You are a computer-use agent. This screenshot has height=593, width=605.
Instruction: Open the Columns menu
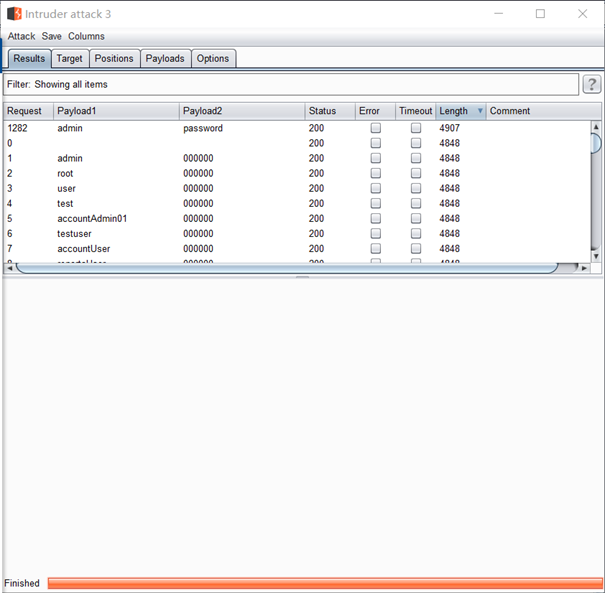click(86, 36)
